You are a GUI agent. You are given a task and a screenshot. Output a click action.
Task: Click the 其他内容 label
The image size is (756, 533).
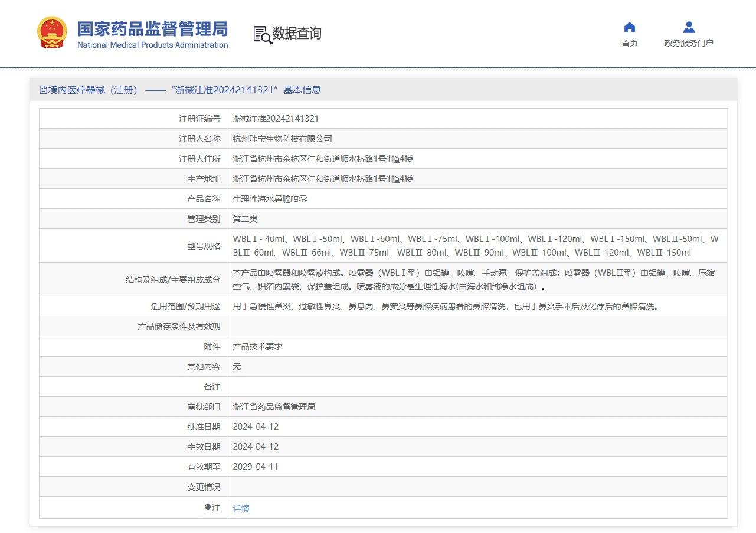pyautogui.click(x=204, y=367)
